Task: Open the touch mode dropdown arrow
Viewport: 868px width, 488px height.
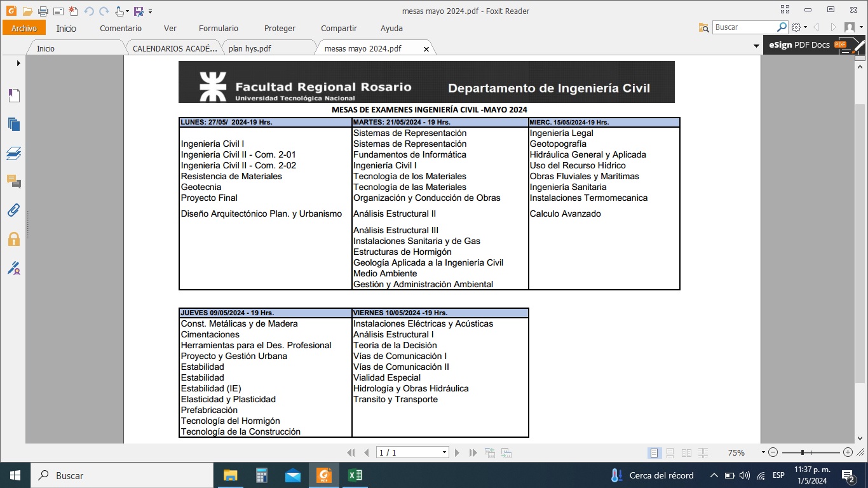Action: point(127,11)
